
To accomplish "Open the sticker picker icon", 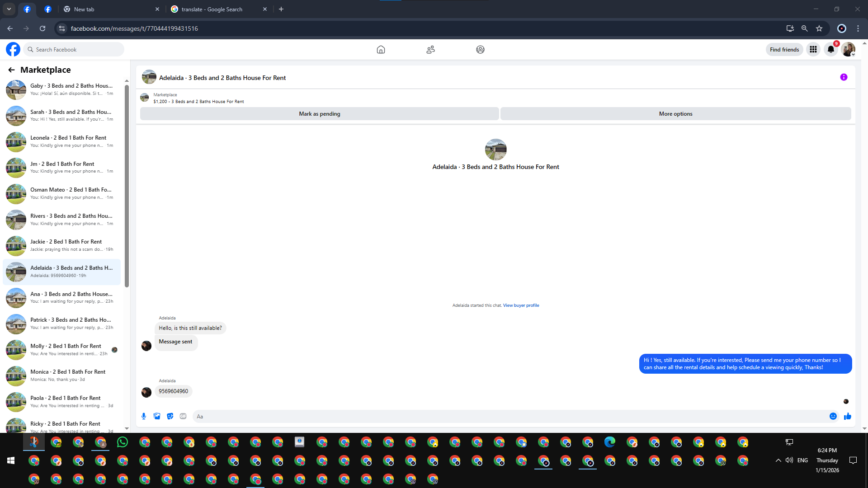I will pyautogui.click(x=170, y=416).
